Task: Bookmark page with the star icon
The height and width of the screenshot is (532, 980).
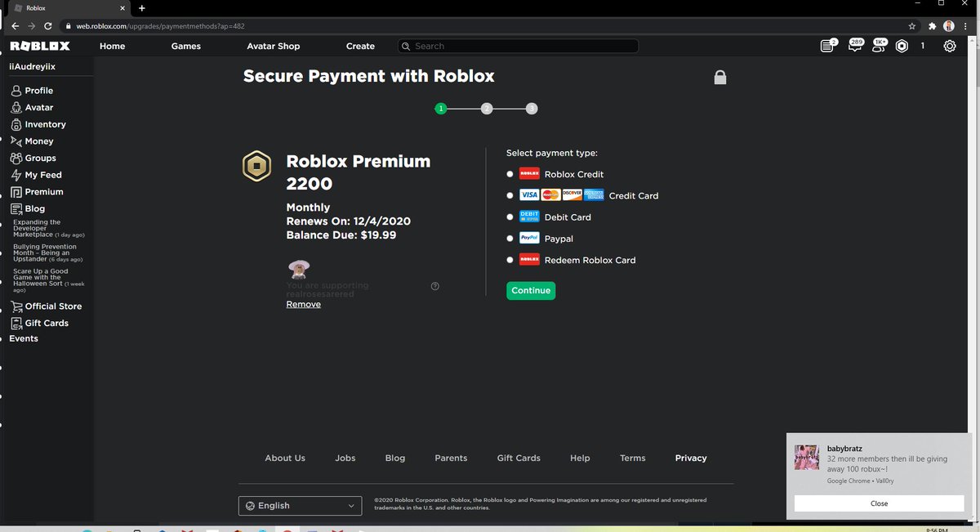Action: [x=911, y=26]
